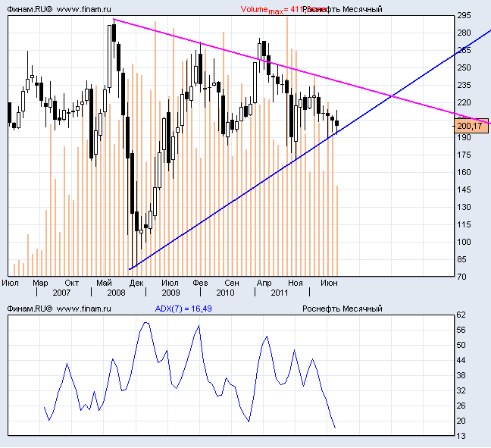Click the 280 price axis label
Viewport: 491px width, 448px height.
pyautogui.click(x=464, y=33)
